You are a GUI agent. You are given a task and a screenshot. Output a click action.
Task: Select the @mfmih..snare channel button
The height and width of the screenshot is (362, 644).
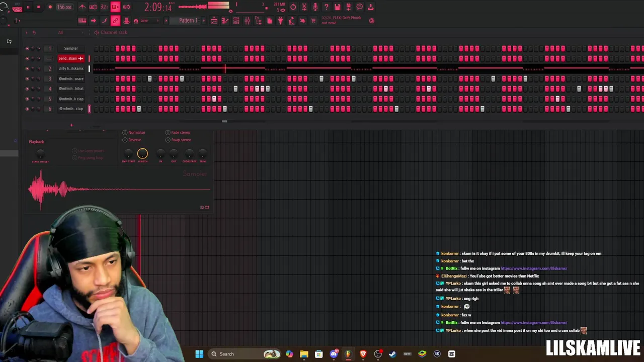[x=71, y=78]
